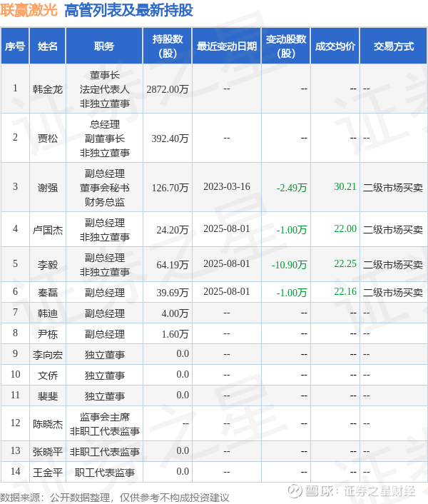
Task: Click the average price 22.00
Action: 345,228
